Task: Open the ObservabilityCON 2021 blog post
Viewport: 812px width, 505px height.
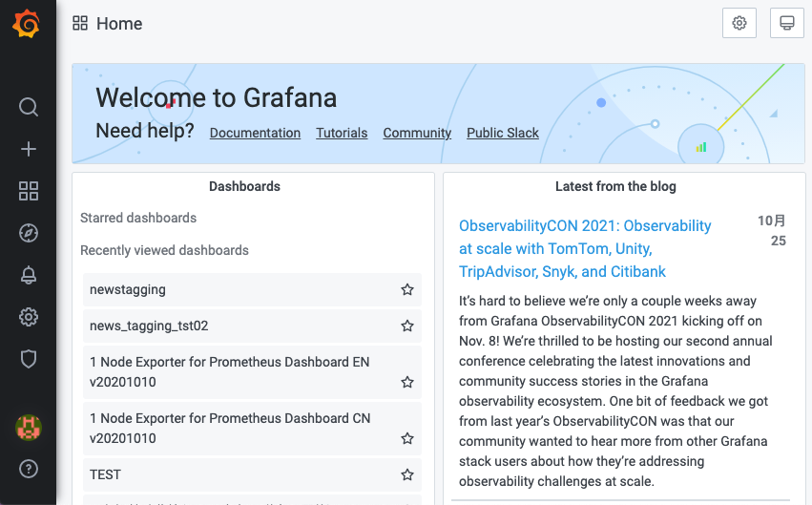Action: [x=585, y=248]
